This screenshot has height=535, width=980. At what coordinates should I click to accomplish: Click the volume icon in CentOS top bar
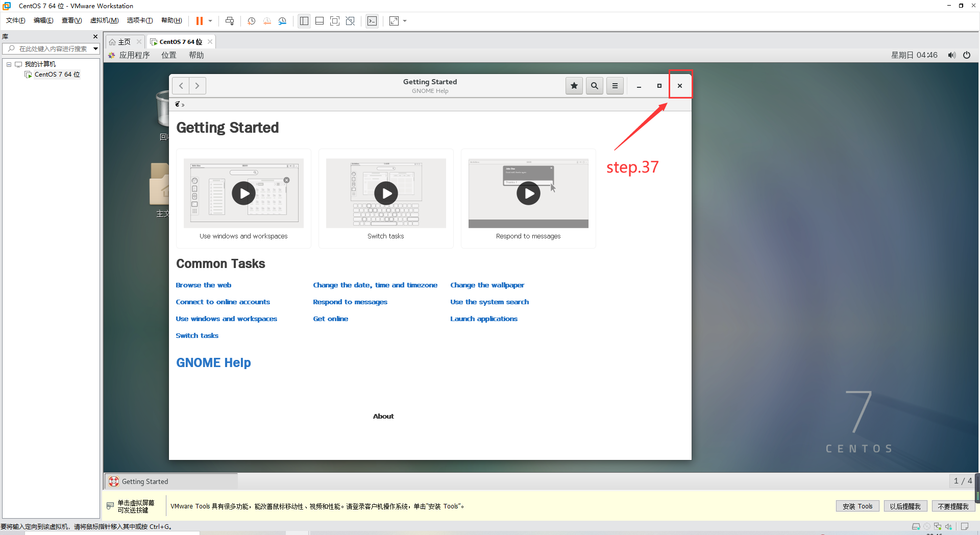pos(952,55)
